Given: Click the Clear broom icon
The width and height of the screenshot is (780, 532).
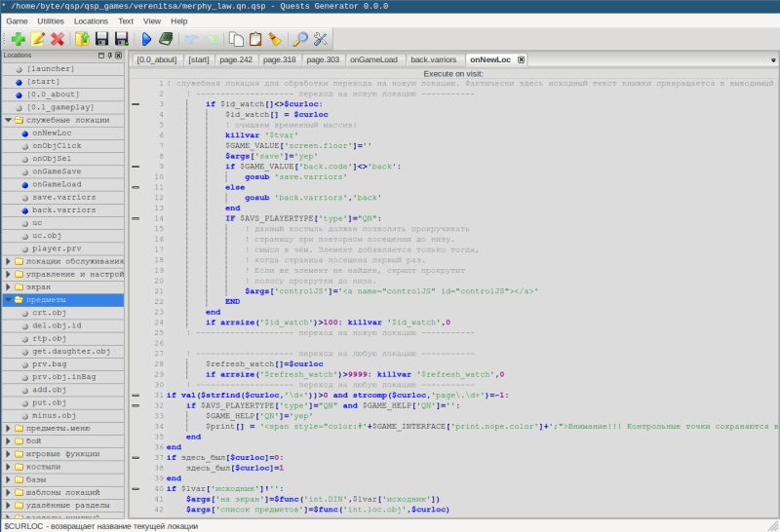Looking at the screenshot, I should (x=275, y=39).
